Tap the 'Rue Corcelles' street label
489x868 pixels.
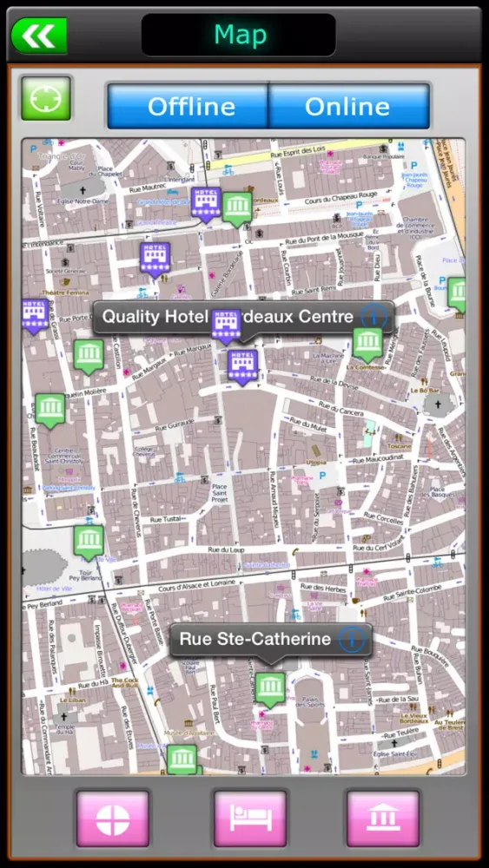click(385, 518)
